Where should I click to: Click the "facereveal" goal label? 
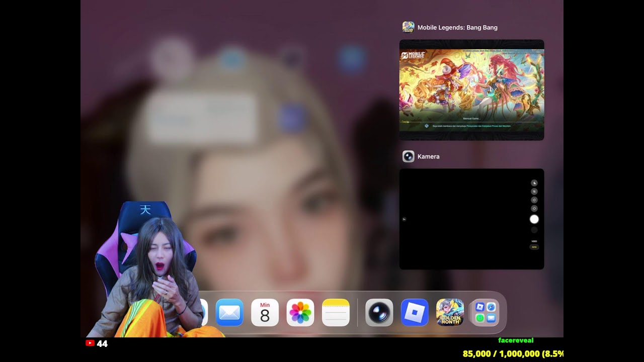click(516, 340)
